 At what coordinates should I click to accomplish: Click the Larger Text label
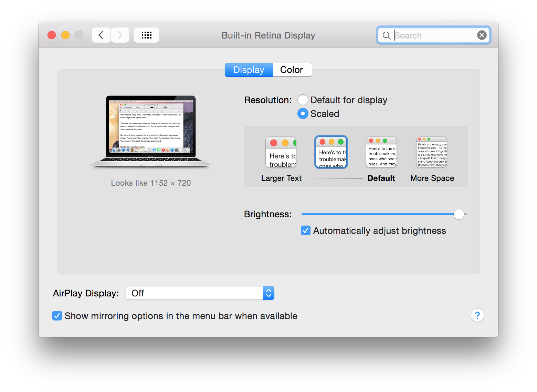tap(281, 178)
